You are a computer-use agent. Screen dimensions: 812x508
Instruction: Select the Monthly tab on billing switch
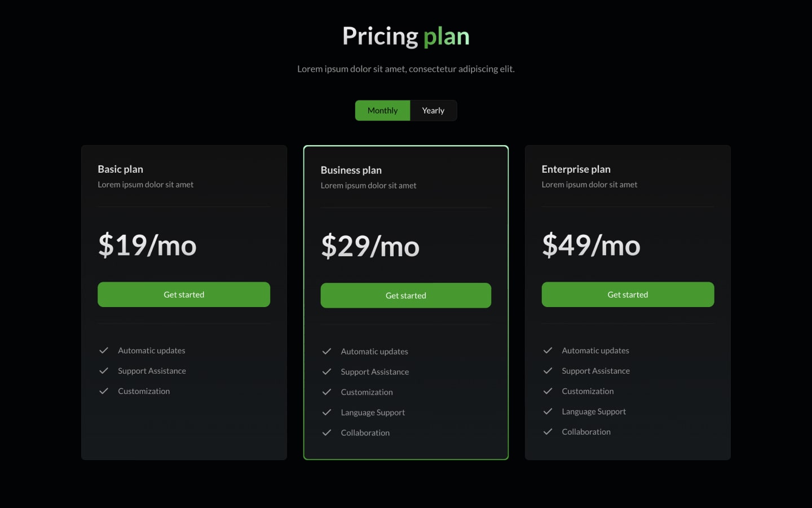pyautogui.click(x=382, y=110)
